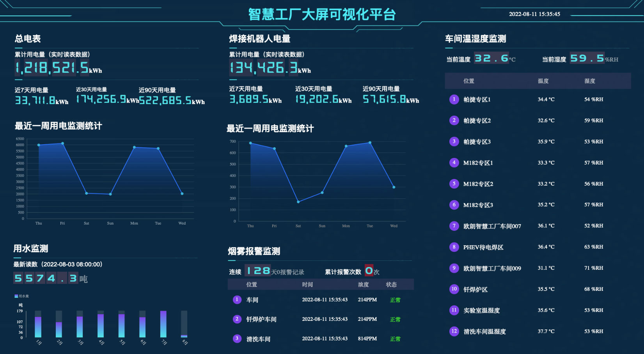Collapse the 烟雾报警监测 section
The height and width of the screenshot is (354, 644).
[254, 251]
